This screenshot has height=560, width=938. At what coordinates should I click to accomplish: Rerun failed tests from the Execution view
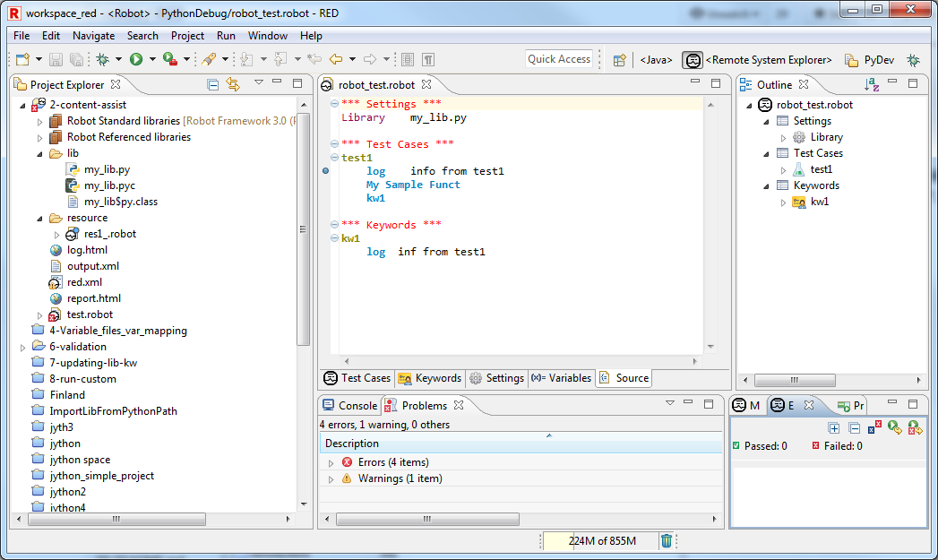pos(915,428)
